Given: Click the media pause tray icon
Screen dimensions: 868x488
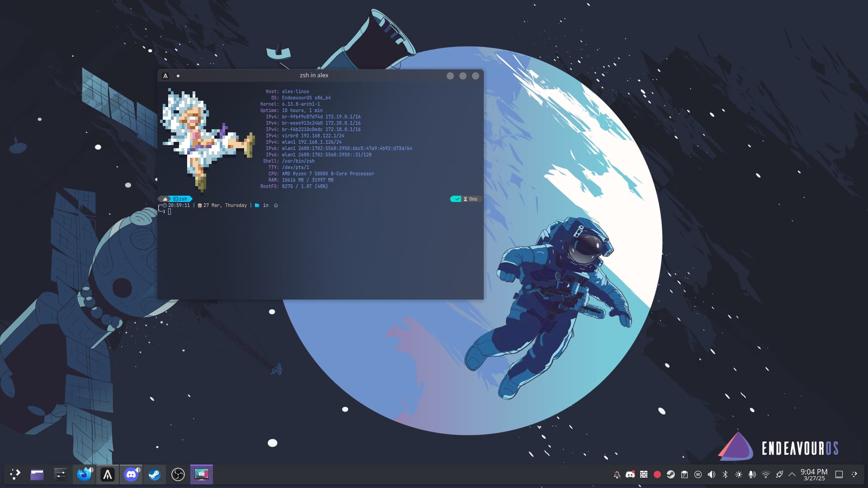Looking at the screenshot, I should point(698,474).
